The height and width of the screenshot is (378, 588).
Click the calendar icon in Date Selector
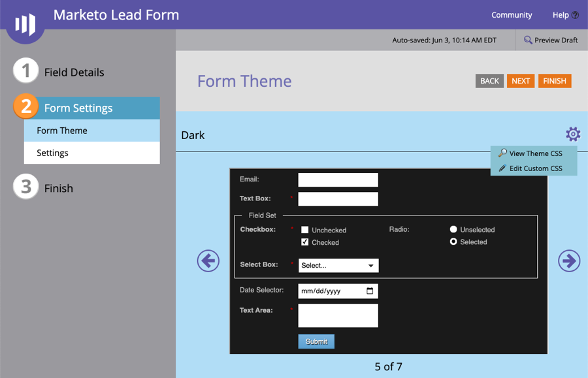tap(370, 291)
